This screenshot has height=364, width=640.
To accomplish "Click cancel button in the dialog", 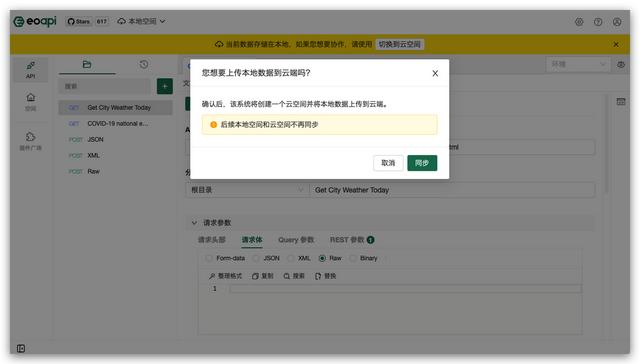I will click(388, 163).
